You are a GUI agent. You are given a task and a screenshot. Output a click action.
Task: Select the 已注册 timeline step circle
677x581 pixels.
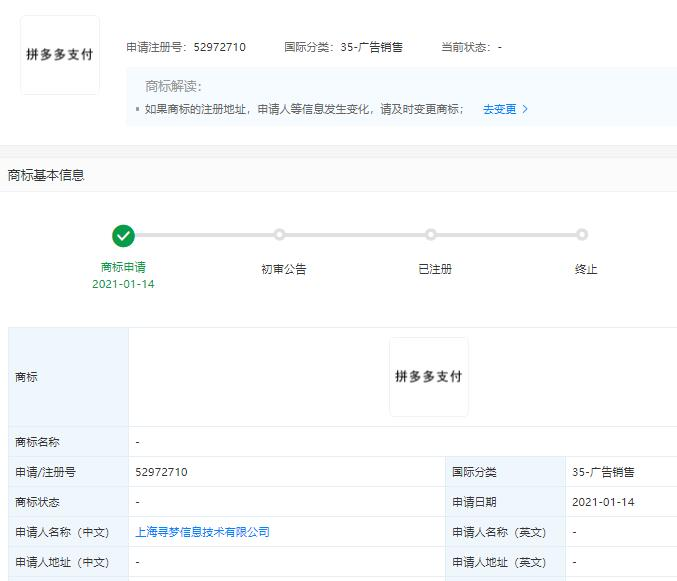[x=431, y=235]
